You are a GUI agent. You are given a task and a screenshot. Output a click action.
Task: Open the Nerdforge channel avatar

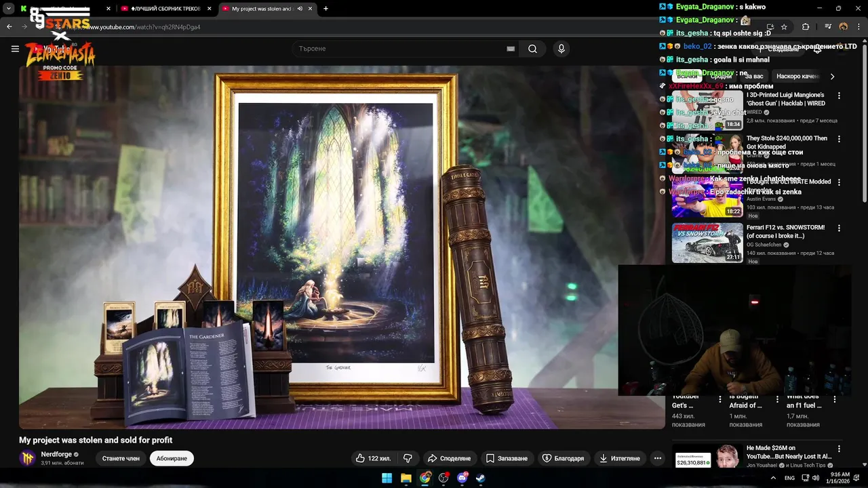point(28,458)
